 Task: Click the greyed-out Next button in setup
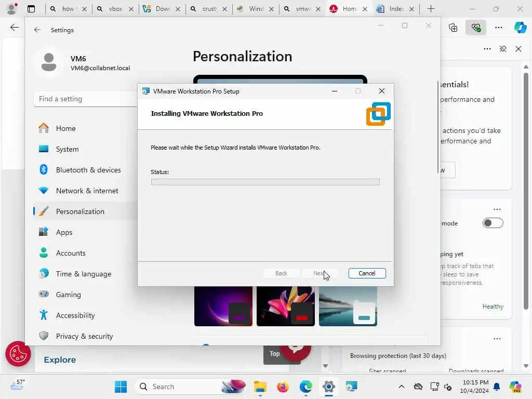point(319,273)
